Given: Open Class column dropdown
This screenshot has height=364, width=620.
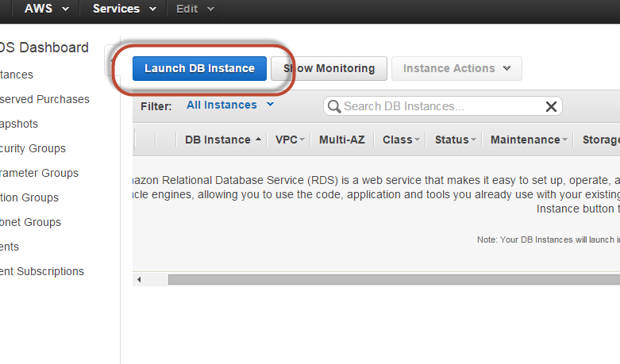Looking at the screenshot, I should (417, 140).
